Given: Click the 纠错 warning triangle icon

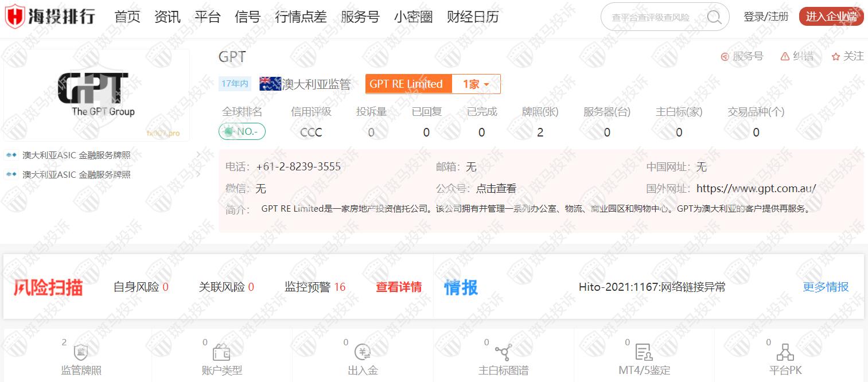Looking at the screenshot, I should [785, 56].
